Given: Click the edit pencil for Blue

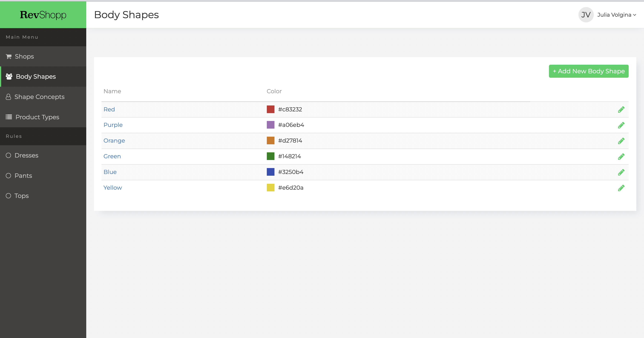Looking at the screenshot, I should coord(621,172).
